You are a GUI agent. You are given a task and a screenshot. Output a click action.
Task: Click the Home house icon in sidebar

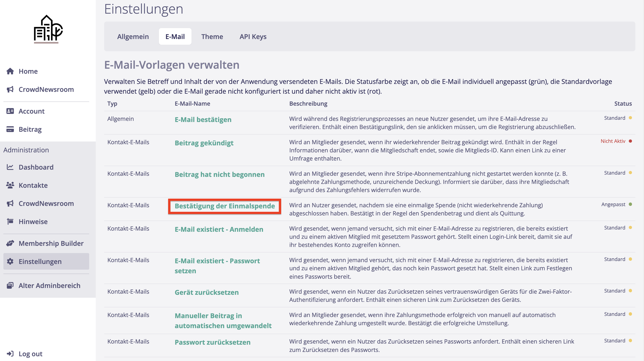pyautogui.click(x=10, y=71)
